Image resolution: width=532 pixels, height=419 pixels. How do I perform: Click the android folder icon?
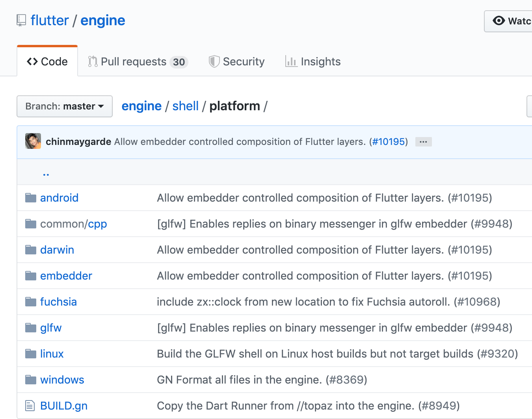[x=30, y=198]
